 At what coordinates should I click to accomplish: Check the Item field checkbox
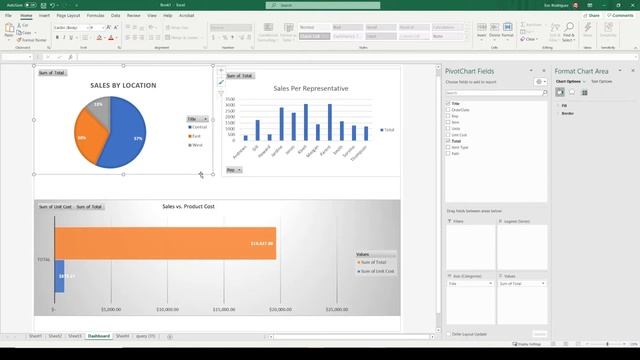coord(448,122)
